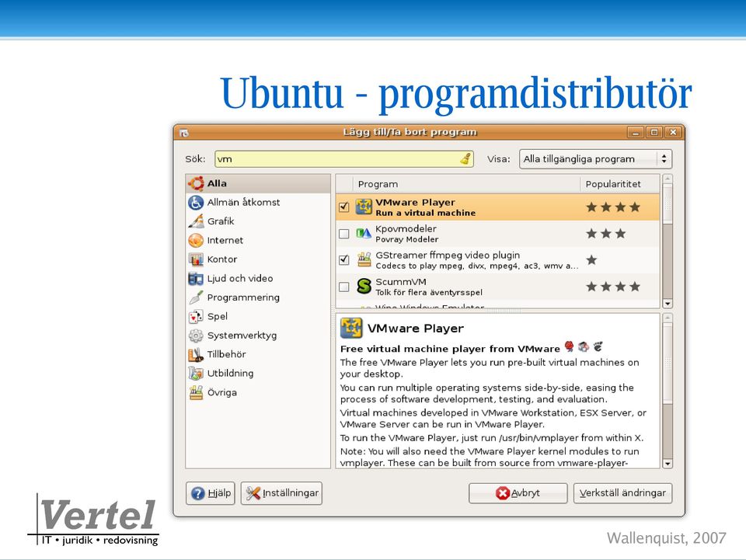Click the VMware Player four-star rating
The image size is (746, 560).
point(613,207)
